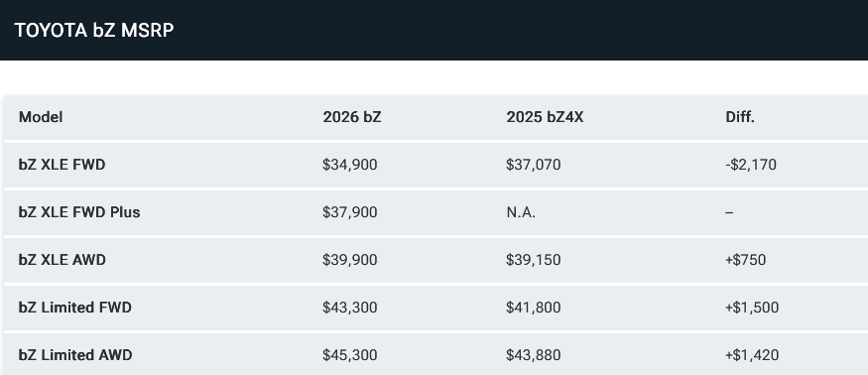Select the Model column header

click(41, 117)
